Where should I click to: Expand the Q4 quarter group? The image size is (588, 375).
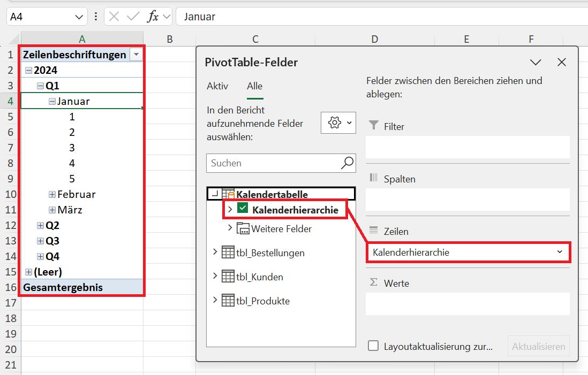[x=41, y=257]
